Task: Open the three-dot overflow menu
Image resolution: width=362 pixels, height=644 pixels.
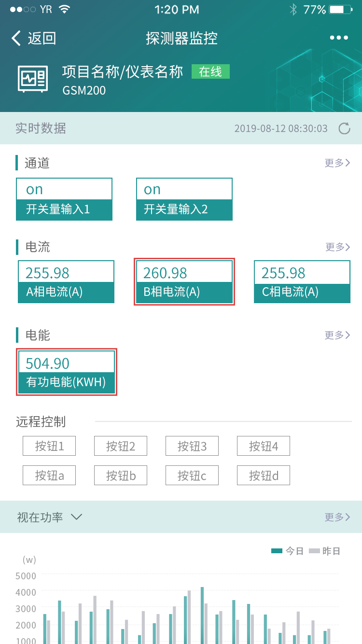Action: 338,37
